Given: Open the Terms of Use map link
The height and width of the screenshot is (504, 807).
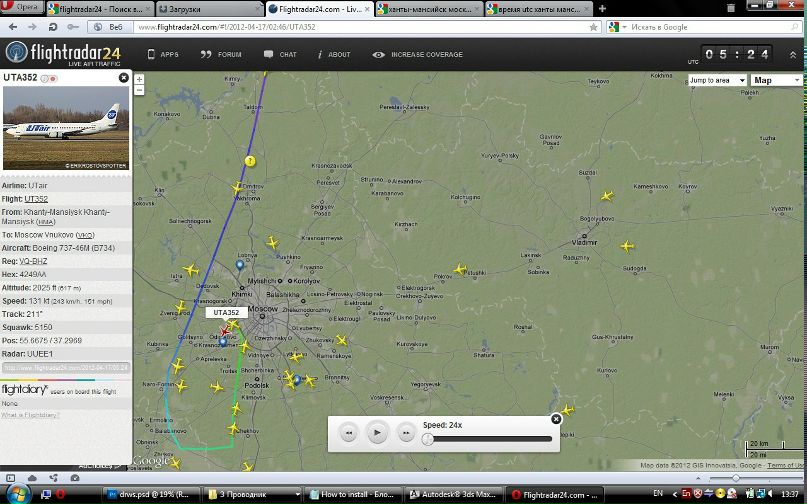Looking at the screenshot, I should (784, 465).
